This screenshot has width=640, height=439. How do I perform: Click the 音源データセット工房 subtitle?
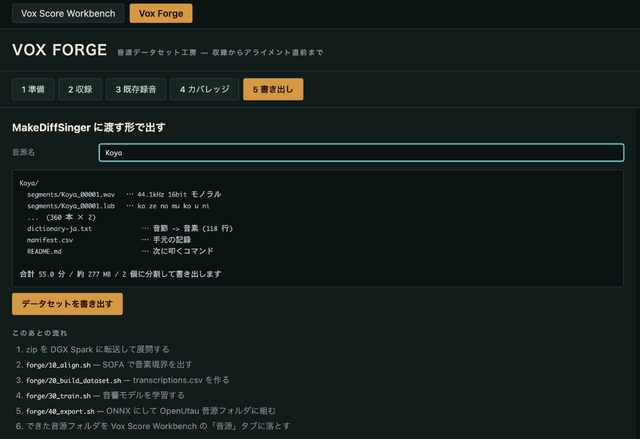(x=220, y=53)
